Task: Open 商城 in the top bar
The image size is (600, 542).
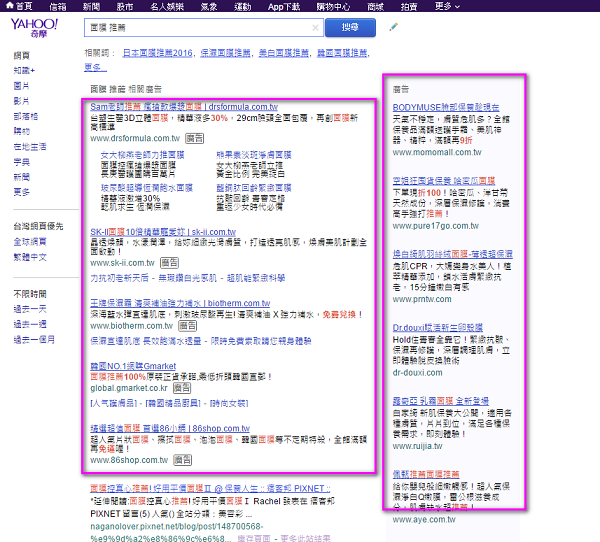Action: 375,7
